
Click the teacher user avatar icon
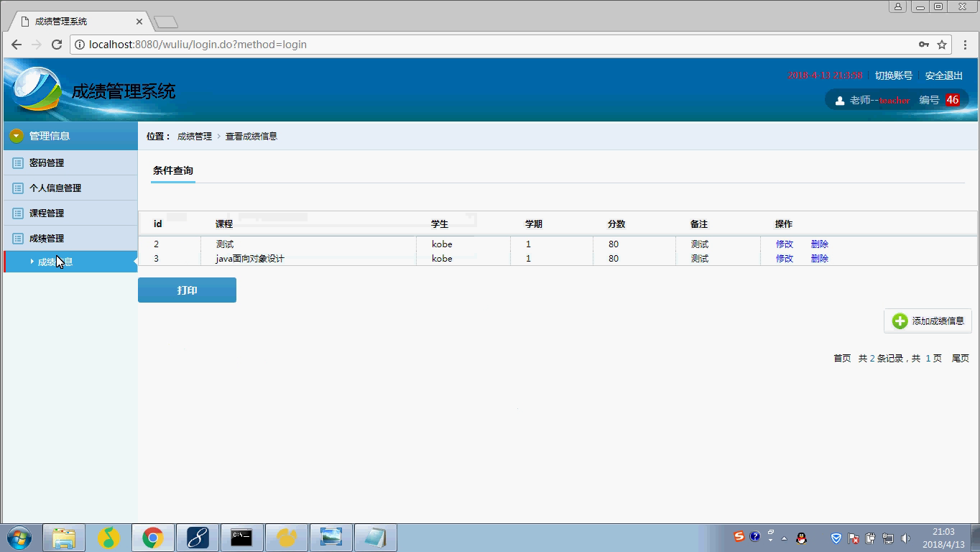tap(839, 101)
